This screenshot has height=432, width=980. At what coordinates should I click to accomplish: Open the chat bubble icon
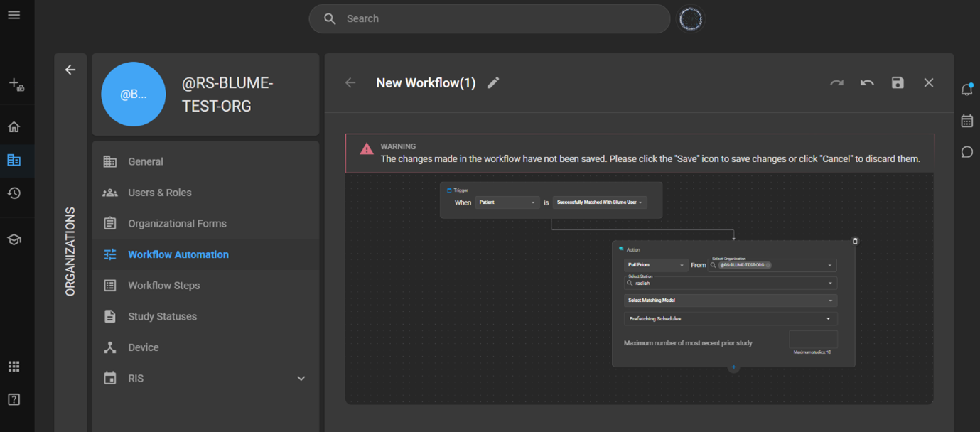pos(966,152)
